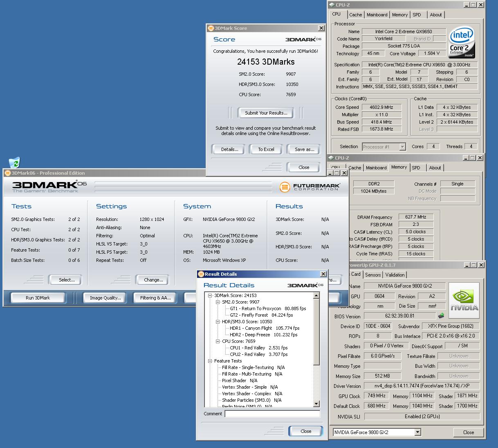Click NVIDIA SLI Enabled (2 GPUs) field
The width and height of the screenshot is (498, 448).
(422, 416)
